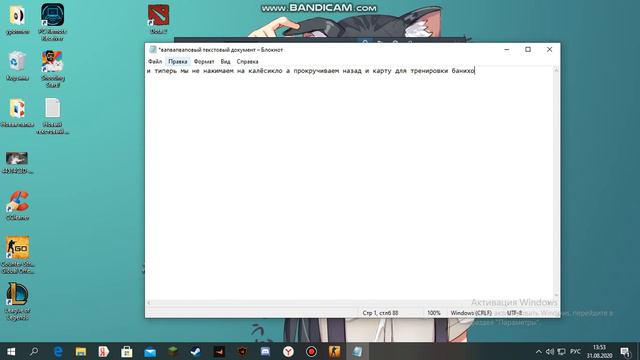Screen dimensions: 640x360
Task: Select the Counter-Strike Global Offensive desktop shortcut
Action: point(17,255)
